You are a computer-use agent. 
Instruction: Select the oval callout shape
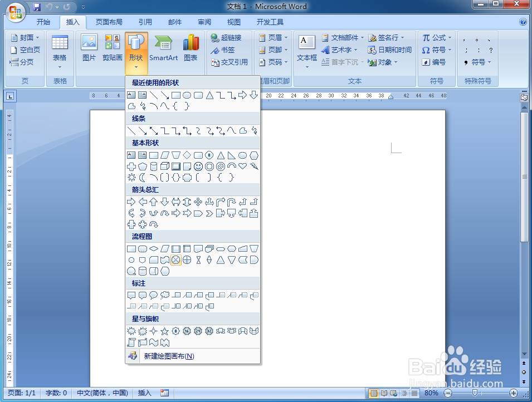click(x=154, y=295)
